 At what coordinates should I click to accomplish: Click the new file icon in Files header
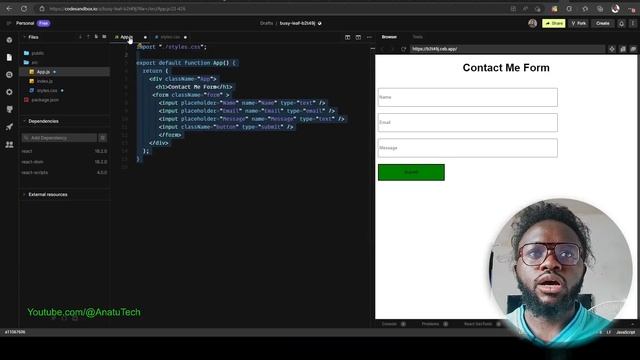(x=96, y=37)
